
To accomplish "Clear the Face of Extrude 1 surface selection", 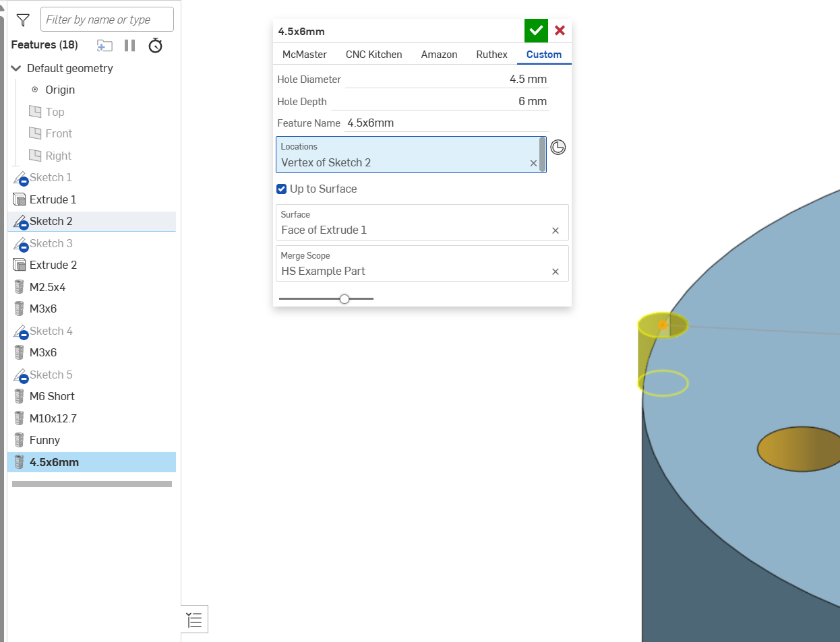I will tap(556, 230).
